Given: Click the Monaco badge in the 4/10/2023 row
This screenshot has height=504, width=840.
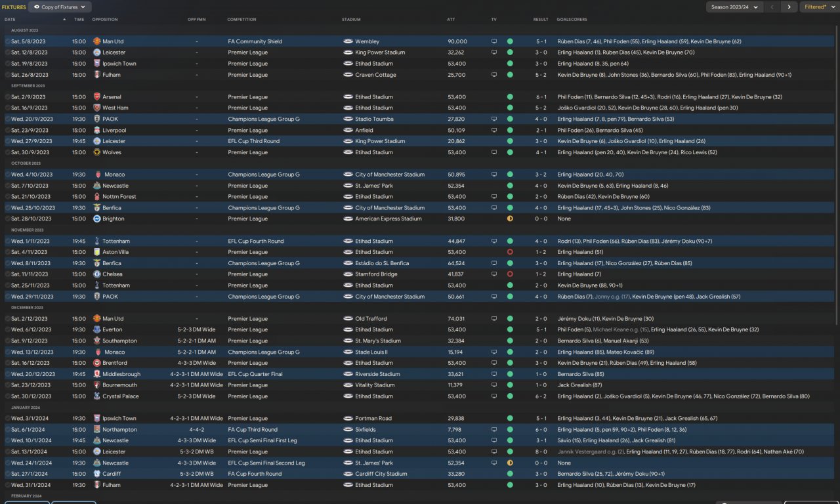Looking at the screenshot, I should (x=99, y=175).
